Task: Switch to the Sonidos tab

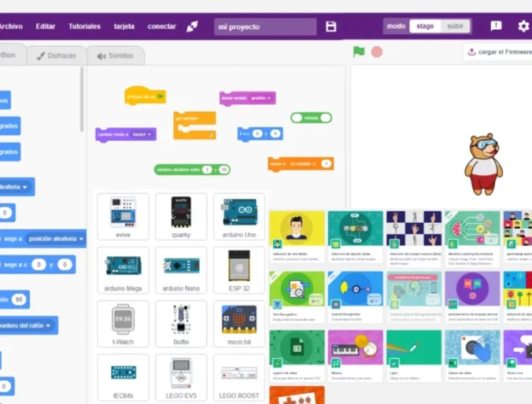Action: [116, 56]
